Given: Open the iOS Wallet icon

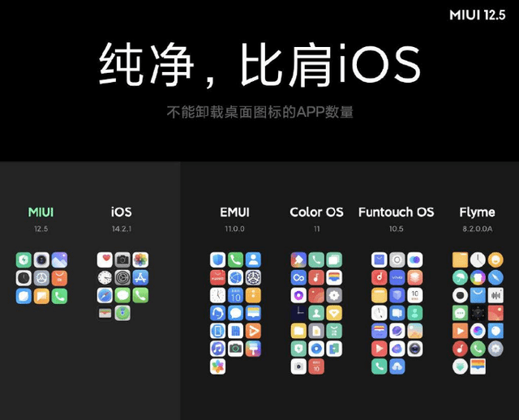Looking at the screenshot, I should (105, 313).
